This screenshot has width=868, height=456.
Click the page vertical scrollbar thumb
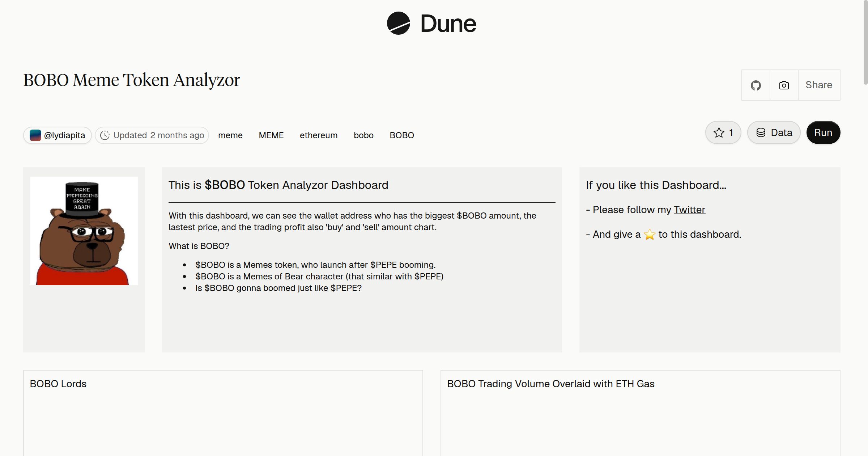(865, 43)
